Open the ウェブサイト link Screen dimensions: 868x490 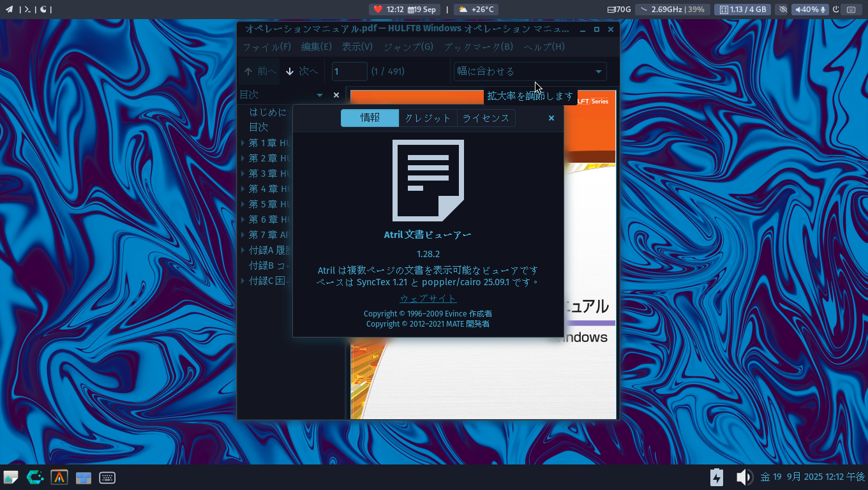point(428,299)
